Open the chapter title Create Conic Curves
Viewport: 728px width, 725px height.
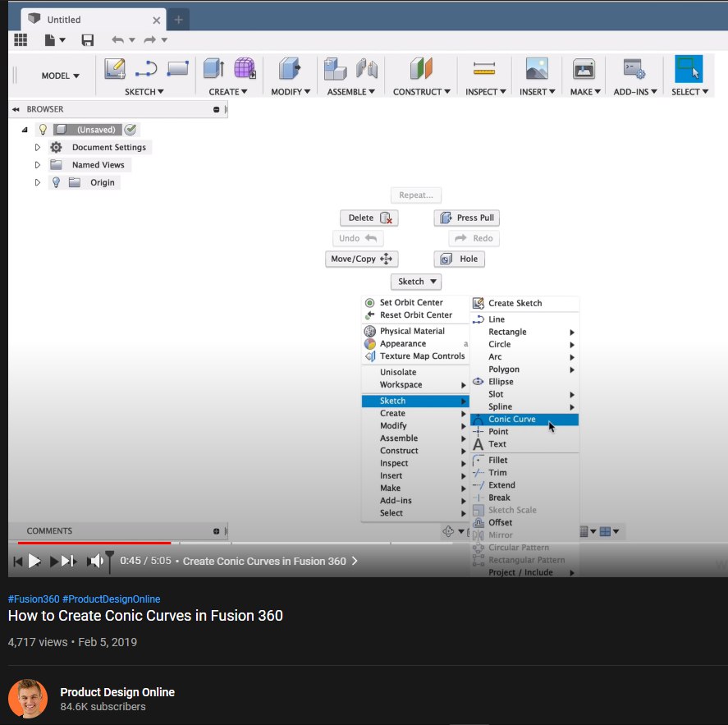(270, 561)
